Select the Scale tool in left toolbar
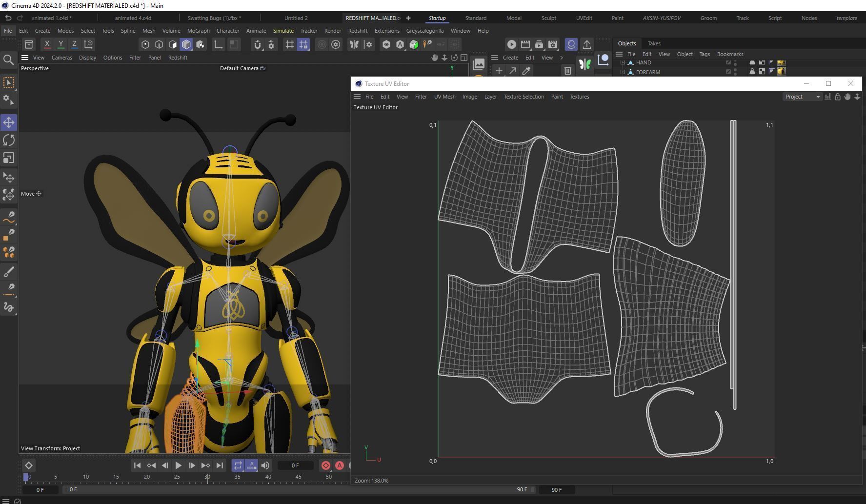This screenshot has height=504, width=866. coord(9,158)
